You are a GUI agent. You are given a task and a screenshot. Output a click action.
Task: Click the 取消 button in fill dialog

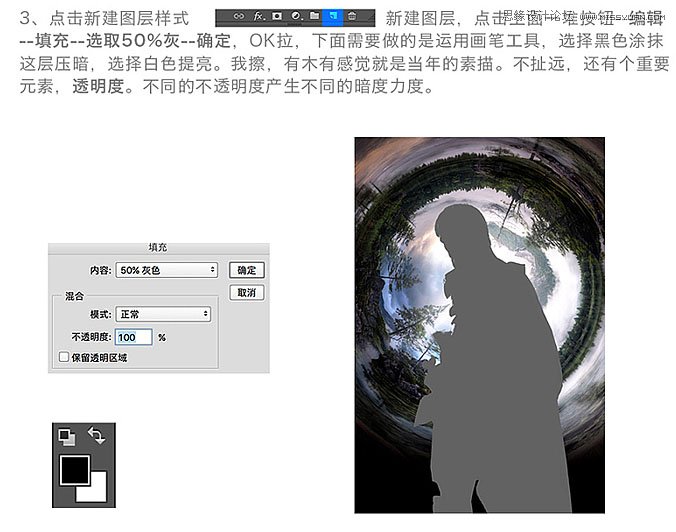click(x=247, y=293)
